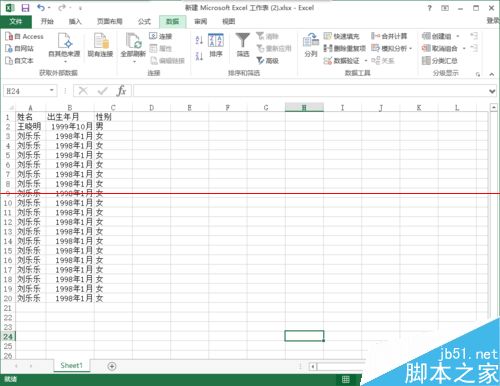The width and height of the screenshot is (500, 386).
Task: Click the fx Insert Function button
Action: (121, 91)
